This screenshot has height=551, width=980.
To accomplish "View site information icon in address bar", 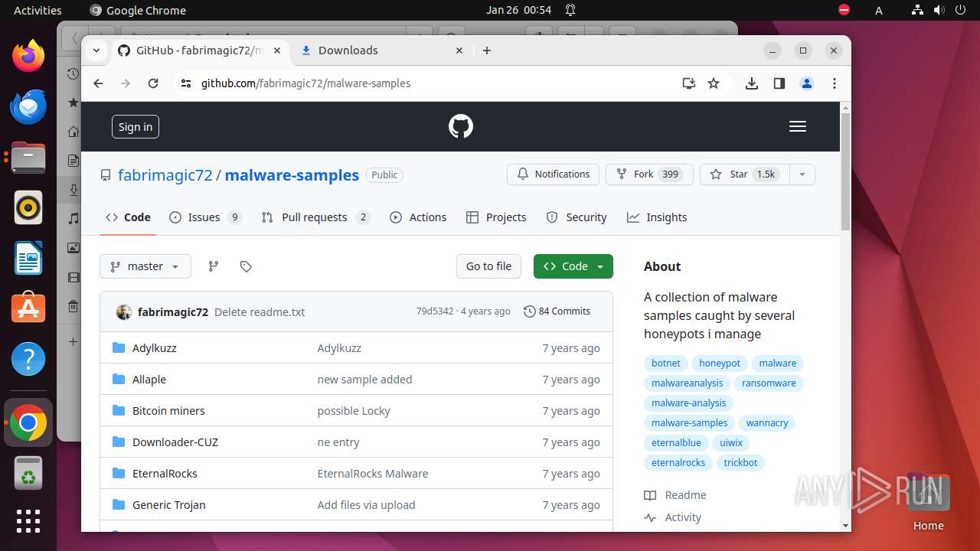I will [186, 83].
